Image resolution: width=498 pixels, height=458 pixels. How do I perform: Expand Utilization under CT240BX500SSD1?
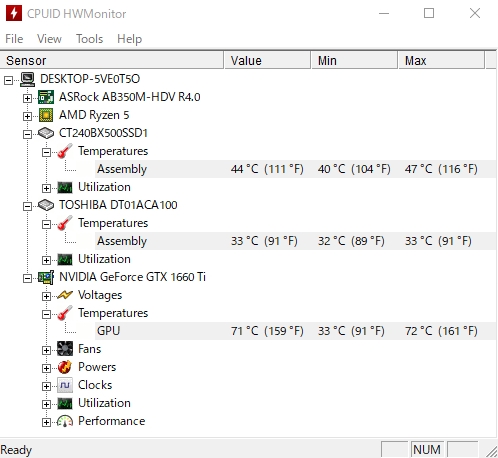[x=46, y=188]
